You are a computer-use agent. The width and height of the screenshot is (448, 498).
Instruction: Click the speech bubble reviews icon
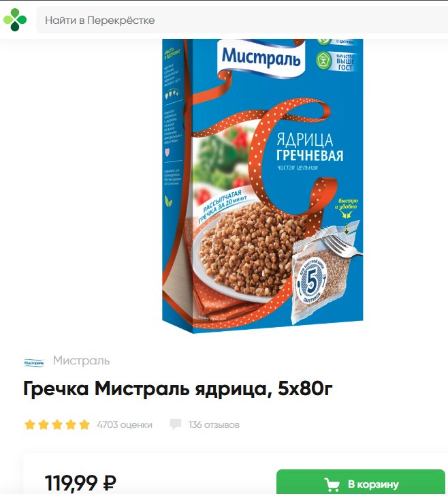pyautogui.click(x=176, y=424)
